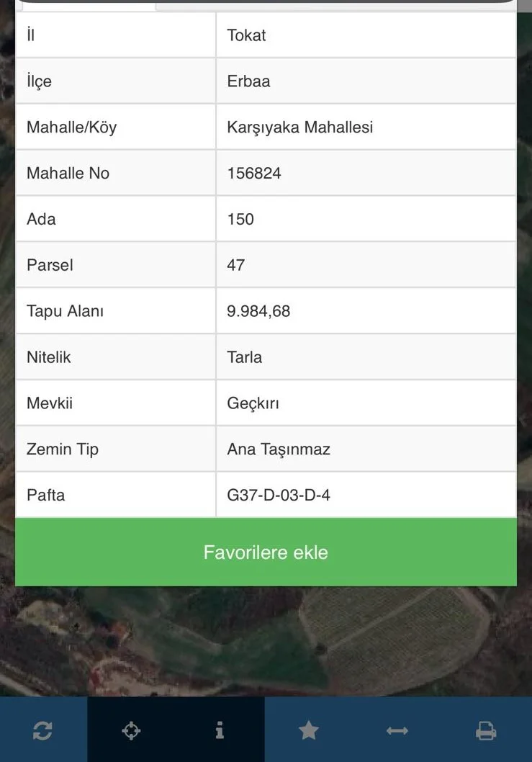This screenshot has height=762, width=532.
Task: Click the Ana Taşınmaz cell
Action: [x=279, y=450]
